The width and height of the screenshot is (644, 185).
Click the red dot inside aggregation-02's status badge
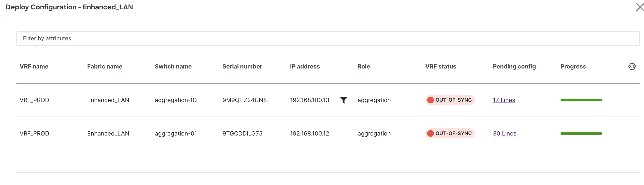coord(431,100)
